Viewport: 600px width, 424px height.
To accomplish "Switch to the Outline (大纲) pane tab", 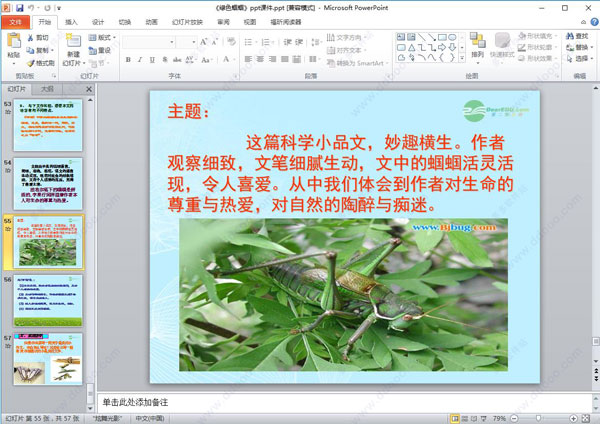I will 47,89.
